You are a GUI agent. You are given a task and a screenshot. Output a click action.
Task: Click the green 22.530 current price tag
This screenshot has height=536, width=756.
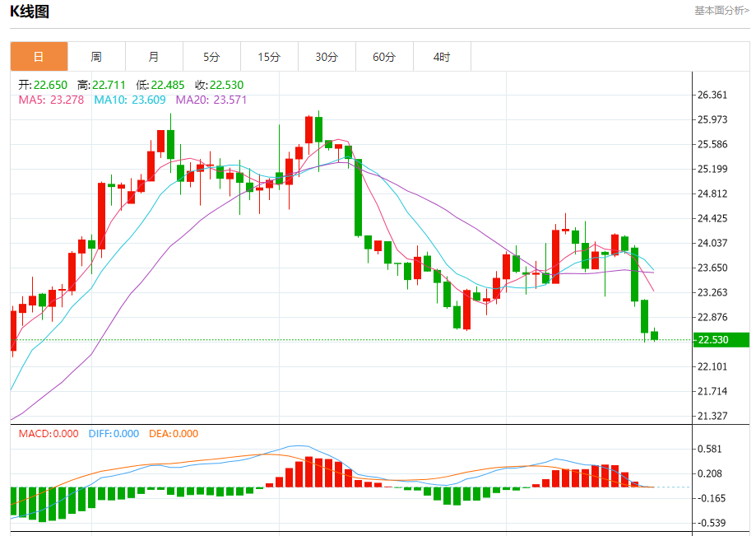(721, 340)
